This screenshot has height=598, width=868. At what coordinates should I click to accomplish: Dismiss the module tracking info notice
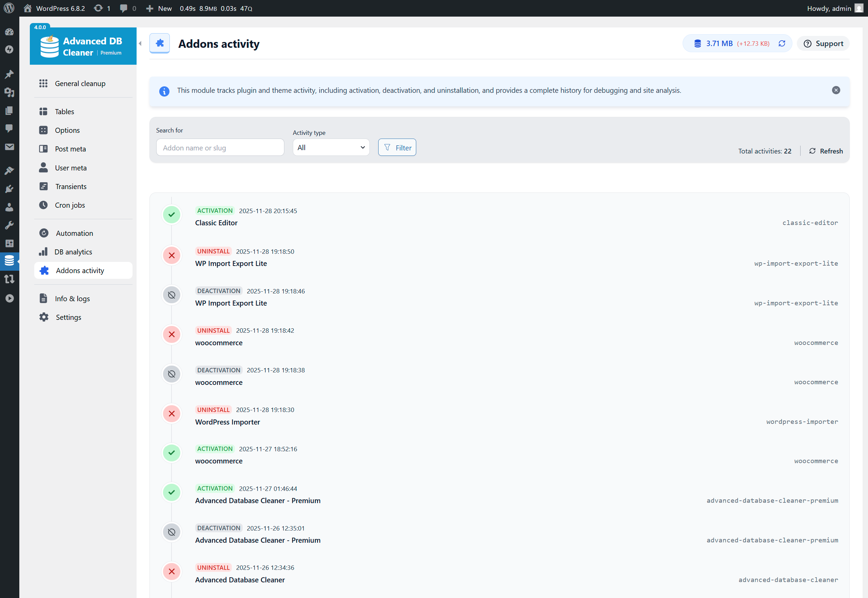836,90
